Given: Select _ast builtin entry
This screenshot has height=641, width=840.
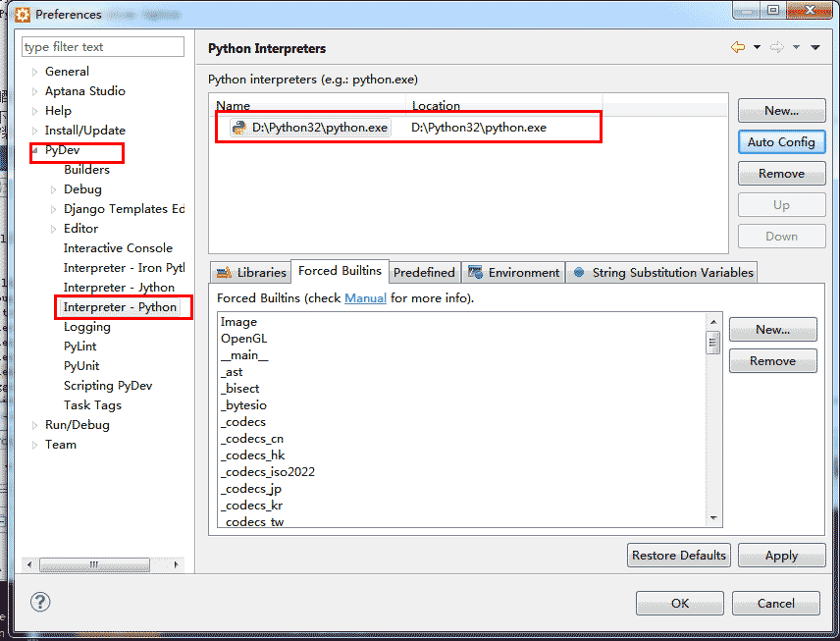Looking at the screenshot, I should pos(232,372).
